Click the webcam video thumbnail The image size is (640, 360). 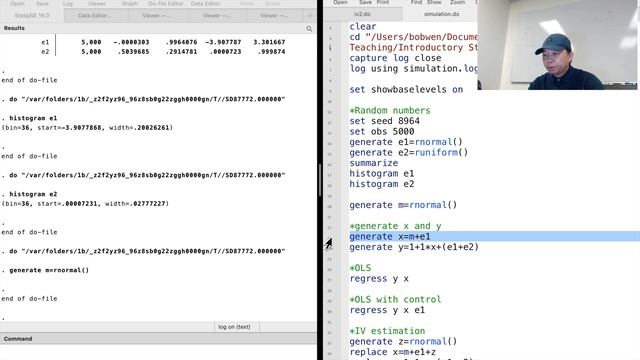coord(557,44)
